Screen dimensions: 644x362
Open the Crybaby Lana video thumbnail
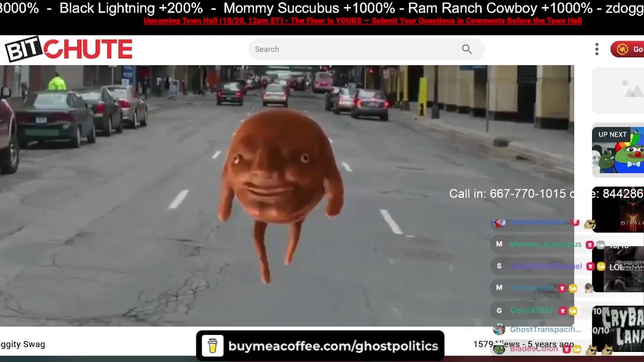(x=618, y=329)
